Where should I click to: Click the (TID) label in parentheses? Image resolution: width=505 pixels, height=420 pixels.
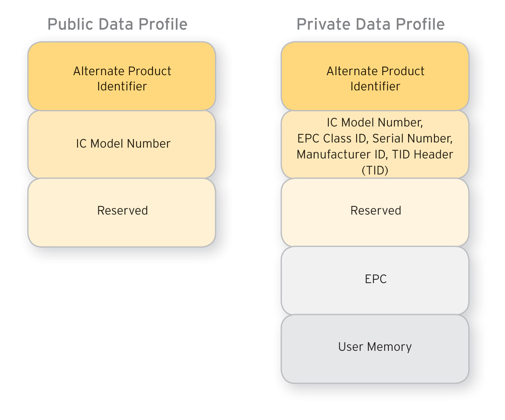(375, 171)
